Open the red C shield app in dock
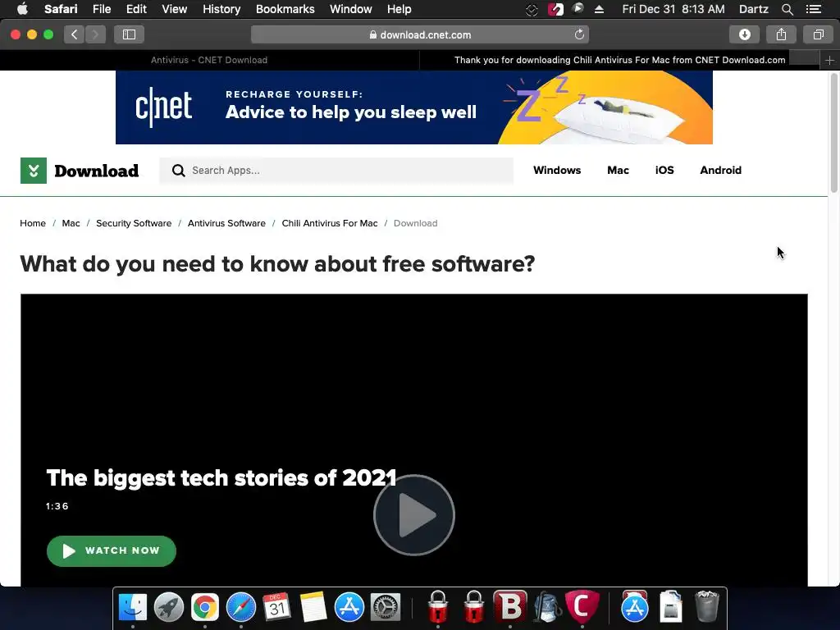This screenshot has width=840, height=630. pos(582,606)
